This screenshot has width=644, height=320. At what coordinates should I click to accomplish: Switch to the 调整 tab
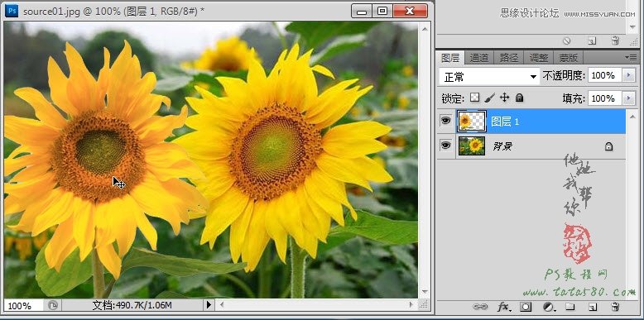(x=538, y=58)
